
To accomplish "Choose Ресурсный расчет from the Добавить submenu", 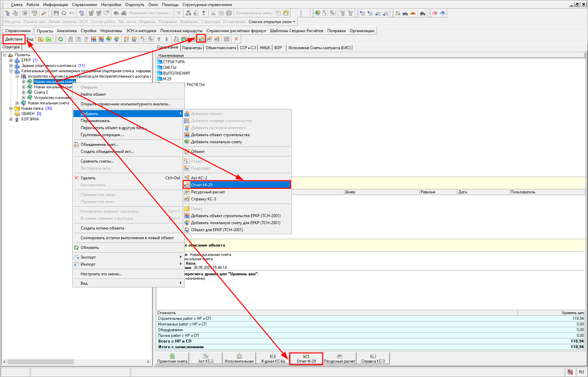I will (x=208, y=192).
